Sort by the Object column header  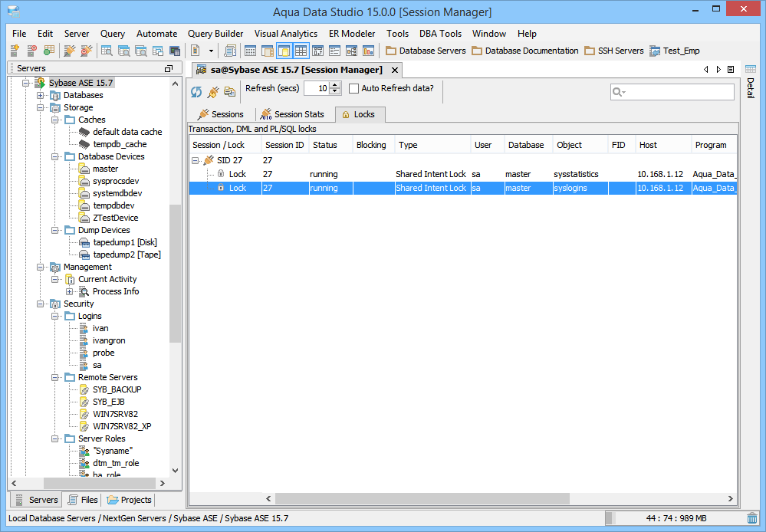point(580,145)
